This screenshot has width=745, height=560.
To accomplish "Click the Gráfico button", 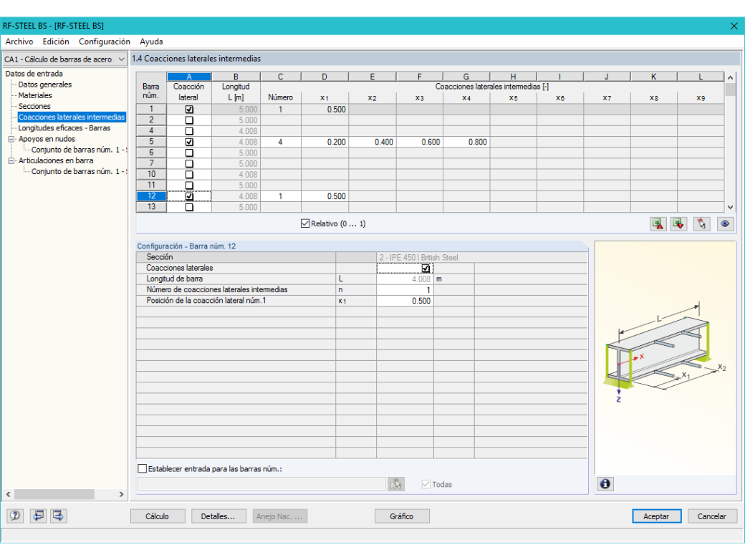I will (401, 516).
